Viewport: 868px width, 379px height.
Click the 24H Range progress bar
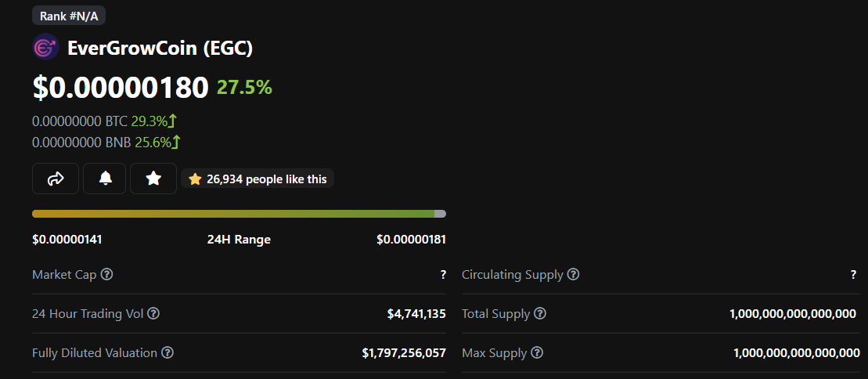240,214
